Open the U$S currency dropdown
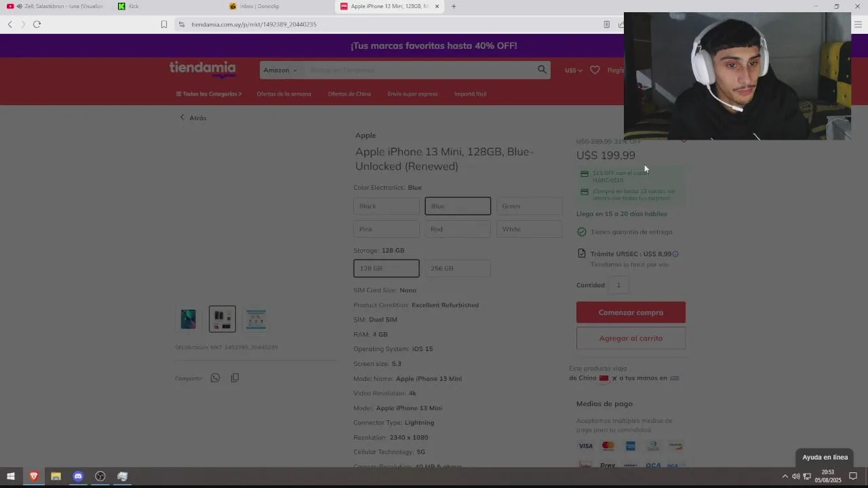This screenshot has height=488, width=868. click(573, 70)
